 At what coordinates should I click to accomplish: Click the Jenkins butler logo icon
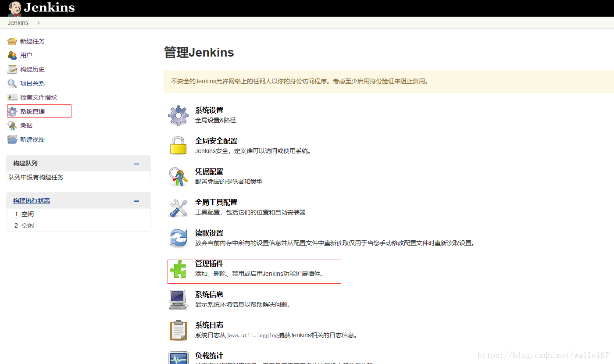pyautogui.click(x=14, y=8)
